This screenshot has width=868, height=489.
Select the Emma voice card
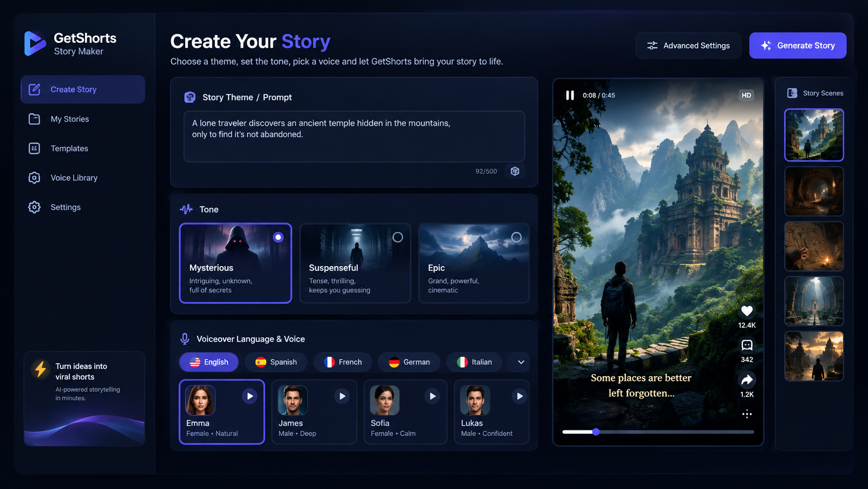click(222, 412)
